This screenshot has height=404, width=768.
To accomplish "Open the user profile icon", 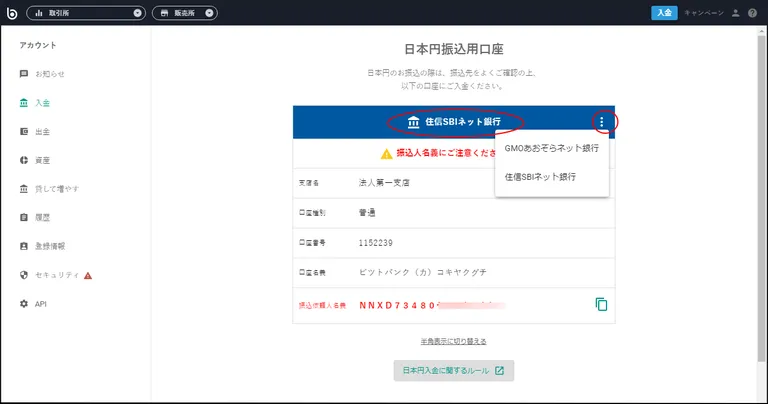I will tap(735, 13).
